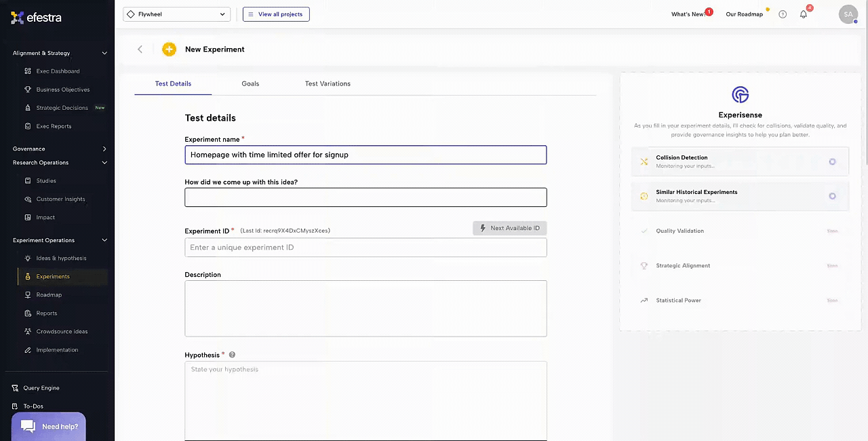Image resolution: width=868 pixels, height=441 pixels.
Task: Open Query Engine in the sidebar
Action: (41, 388)
